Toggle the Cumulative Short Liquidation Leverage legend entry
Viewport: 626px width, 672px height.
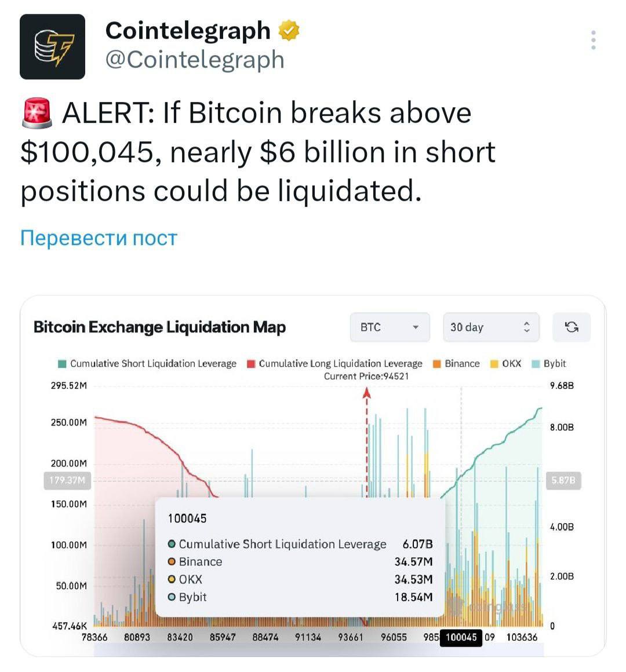click(x=148, y=364)
